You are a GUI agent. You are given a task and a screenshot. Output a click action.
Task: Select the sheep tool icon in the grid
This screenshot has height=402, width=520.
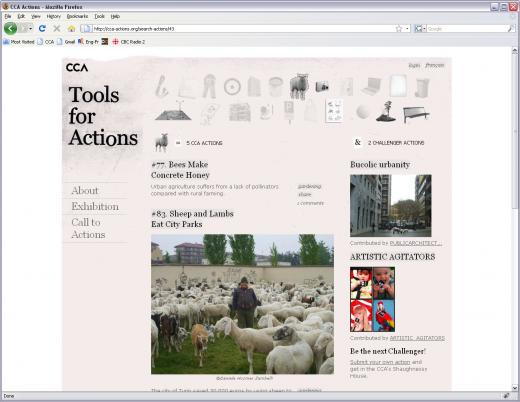click(299, 86)
